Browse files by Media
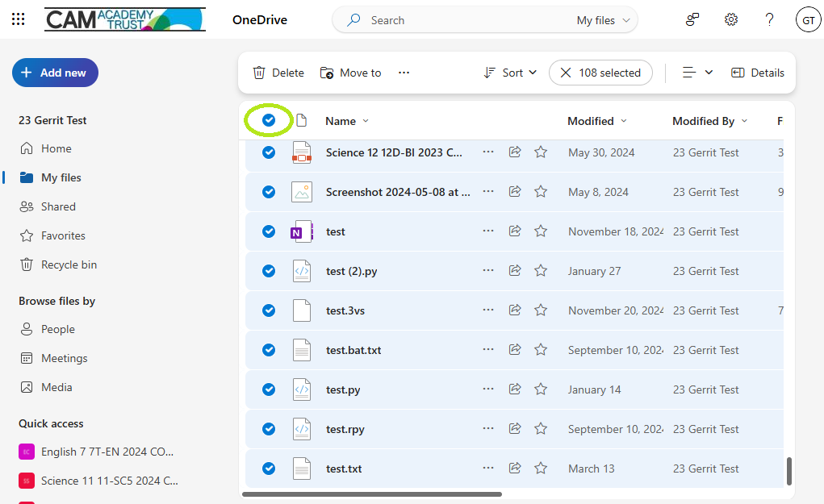824x504 pixels. tap(46, 387)
